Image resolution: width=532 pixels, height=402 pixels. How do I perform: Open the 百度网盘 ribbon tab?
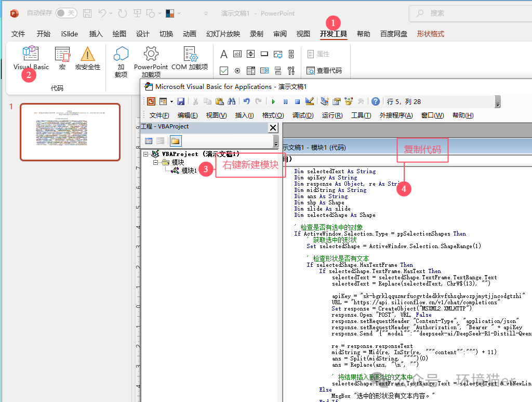[394, 34]
